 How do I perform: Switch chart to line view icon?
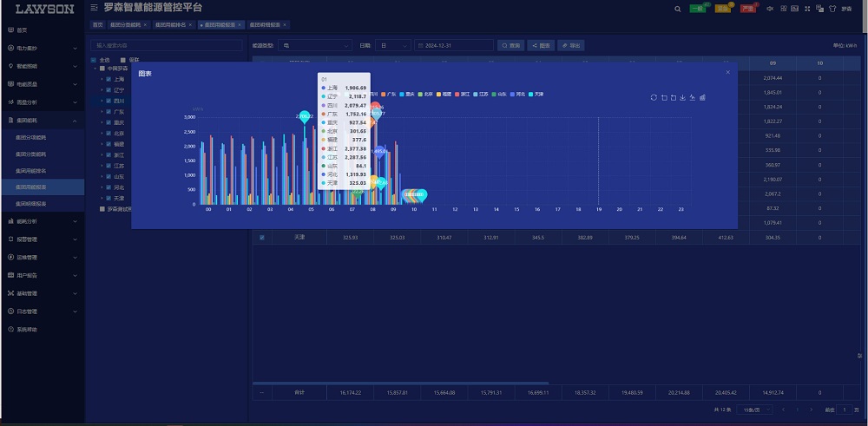693,97
